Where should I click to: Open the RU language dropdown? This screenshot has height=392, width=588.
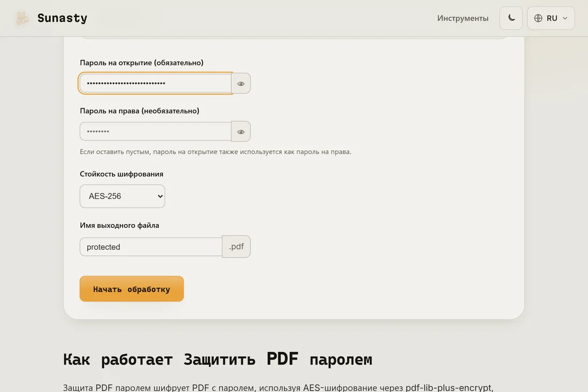[551, 18]
